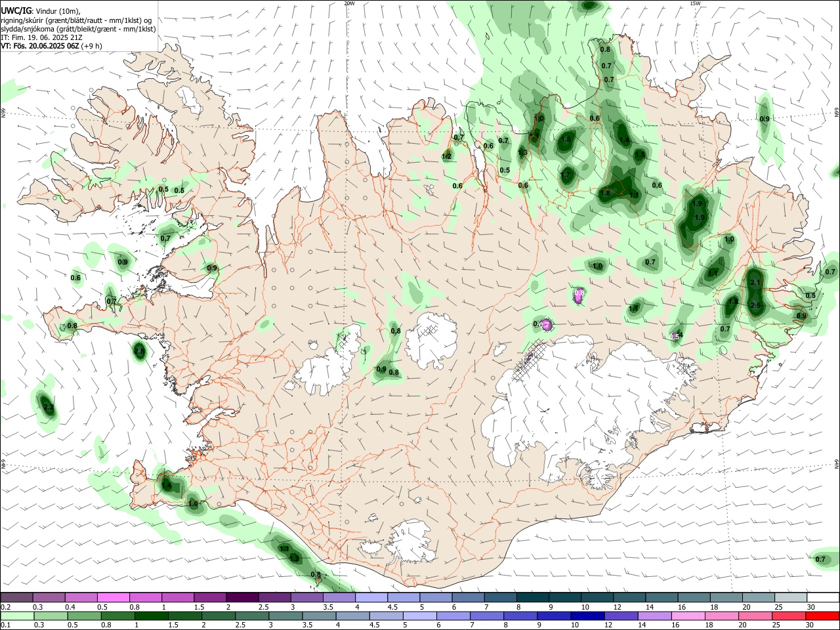Click the darkest purple 2 swatch in top legend row
Image resolution: width=840 pixels, height=630 pixels.
(x=242, y=598)
